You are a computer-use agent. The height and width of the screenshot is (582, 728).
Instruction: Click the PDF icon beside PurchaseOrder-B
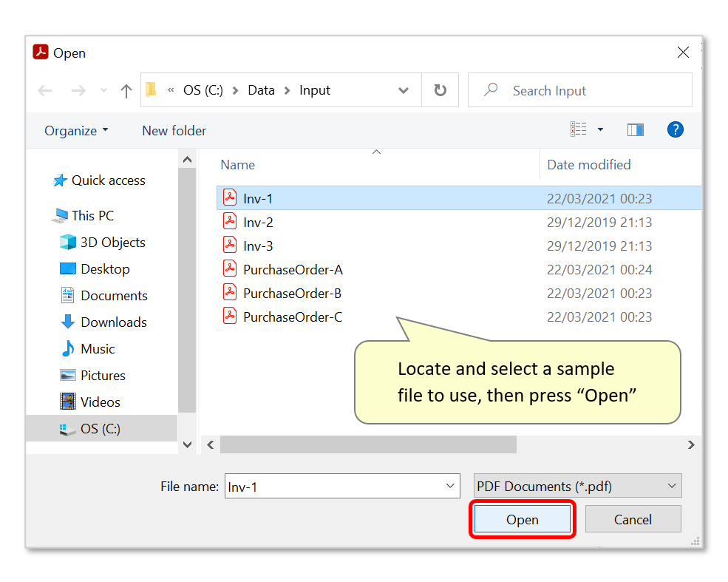tap(230, 292)
